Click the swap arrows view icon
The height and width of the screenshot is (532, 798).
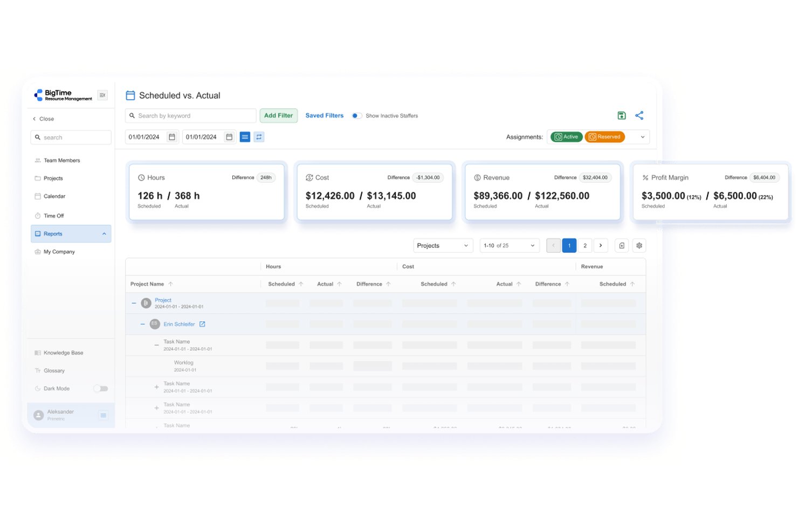259,137
